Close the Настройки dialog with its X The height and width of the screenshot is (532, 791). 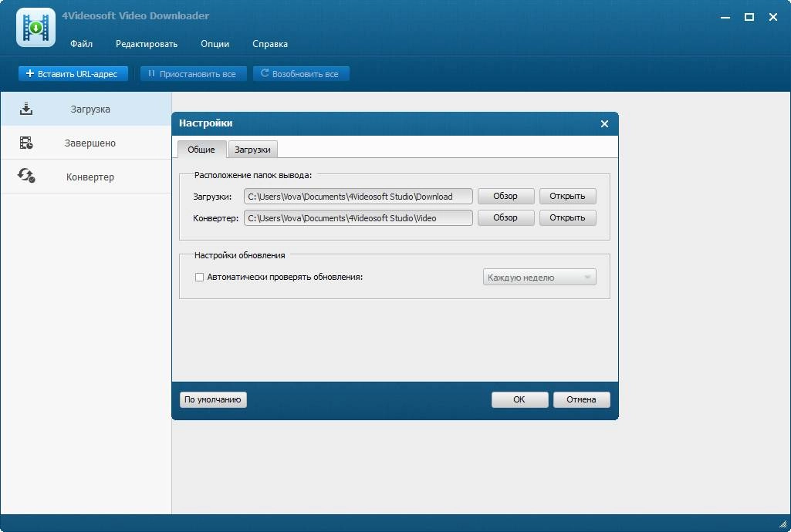tap(604, 123)
